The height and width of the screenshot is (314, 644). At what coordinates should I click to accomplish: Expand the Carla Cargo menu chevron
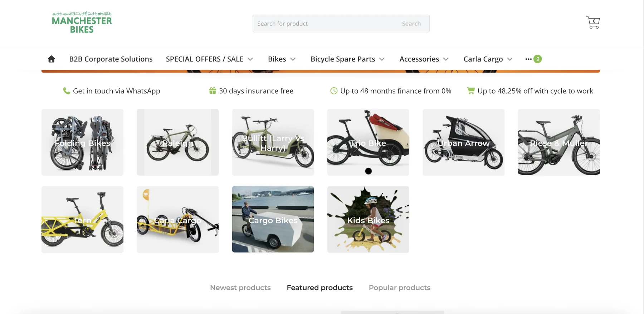point(510,59)
